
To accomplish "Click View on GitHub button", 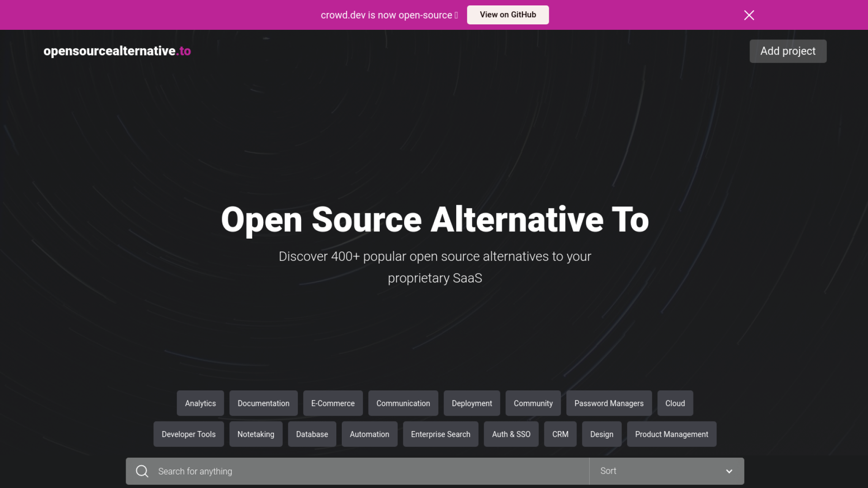I will (x=508, y=15).
